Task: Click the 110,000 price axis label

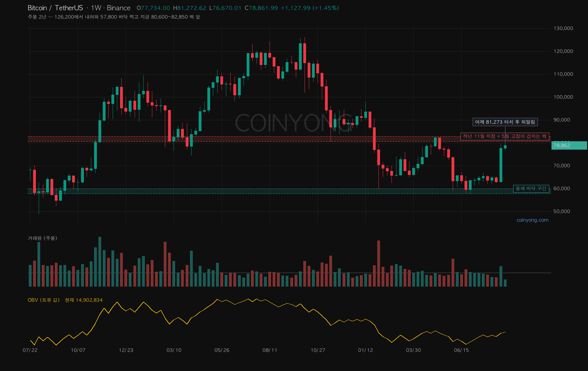Action: point(563,74)
